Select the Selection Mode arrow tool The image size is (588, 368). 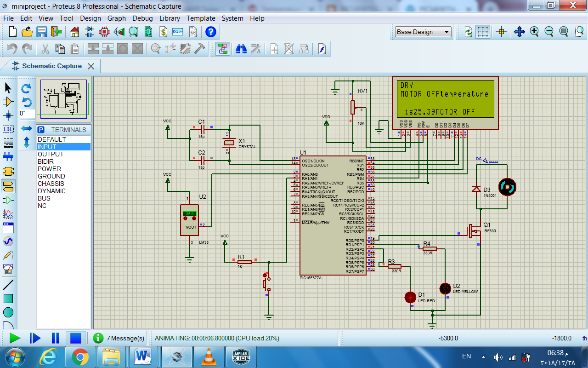pyautogui.click(x=8, y=87)
